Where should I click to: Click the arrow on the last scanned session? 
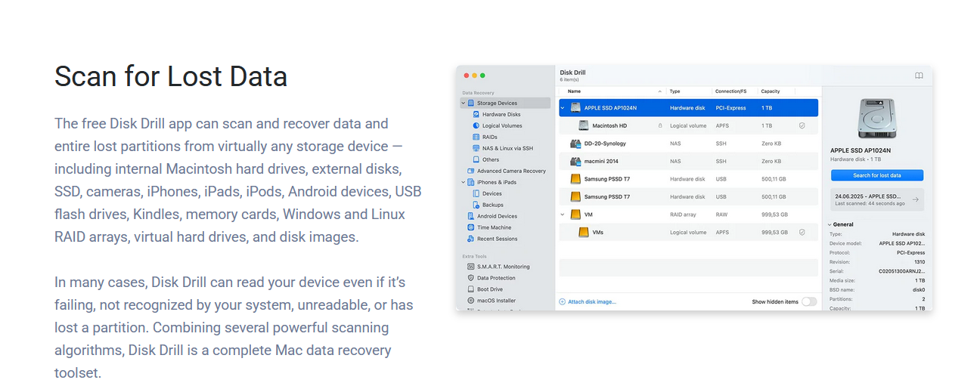915,199
